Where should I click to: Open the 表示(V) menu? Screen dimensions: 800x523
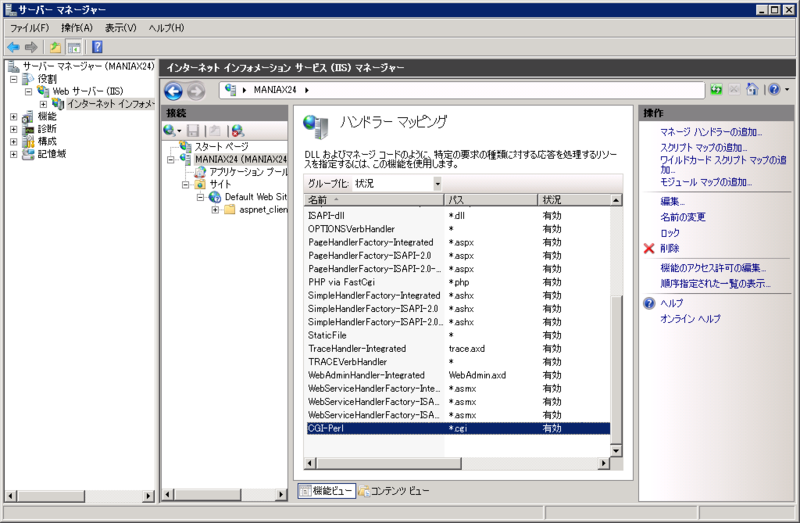(x=121, y=28)
